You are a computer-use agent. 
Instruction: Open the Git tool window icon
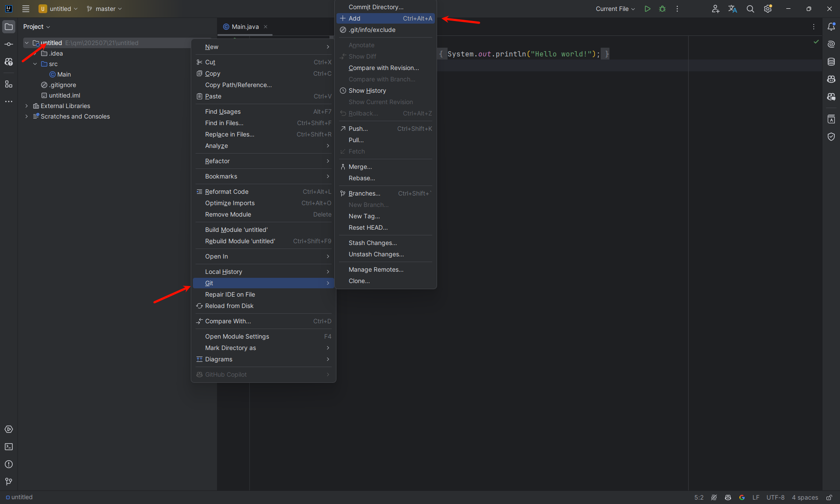[9, 482]
